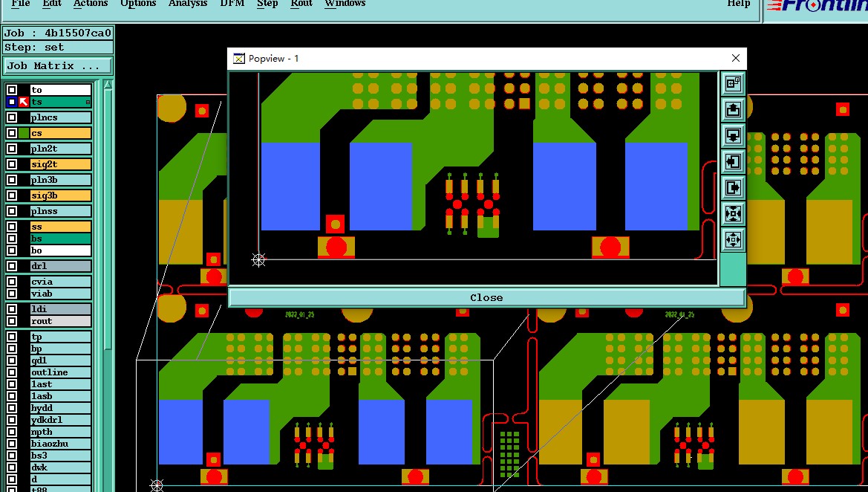The height and width of the screenshot is (492, 868).
Task: Click the pan right icon in Popview
Action: pos(733,188)
